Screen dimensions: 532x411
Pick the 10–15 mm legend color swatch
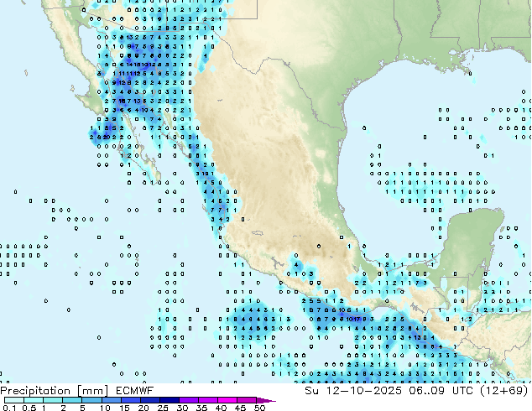(112, 400)
